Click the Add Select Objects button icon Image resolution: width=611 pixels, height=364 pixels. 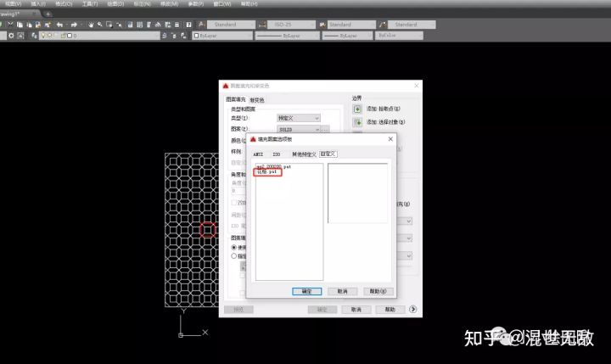357,122
